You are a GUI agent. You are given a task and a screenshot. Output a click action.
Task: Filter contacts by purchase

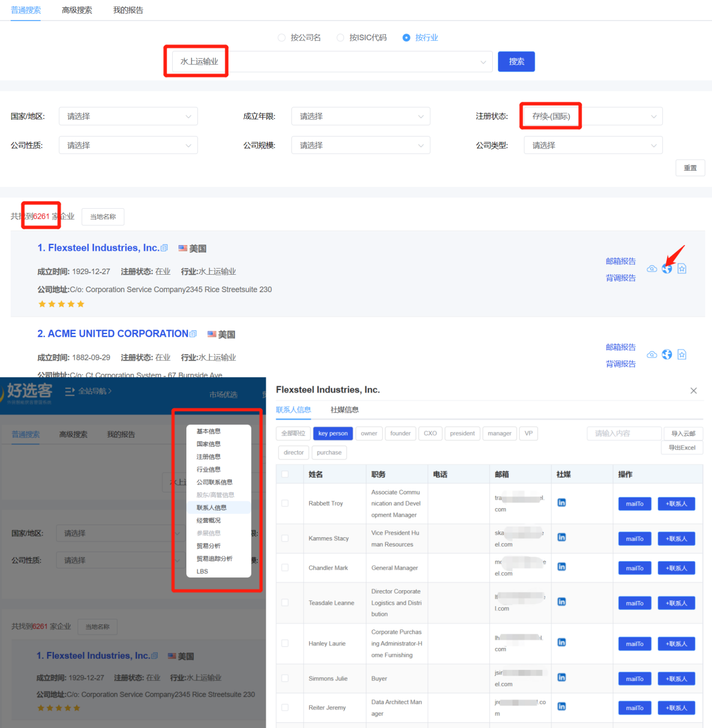tap(329, 453)
